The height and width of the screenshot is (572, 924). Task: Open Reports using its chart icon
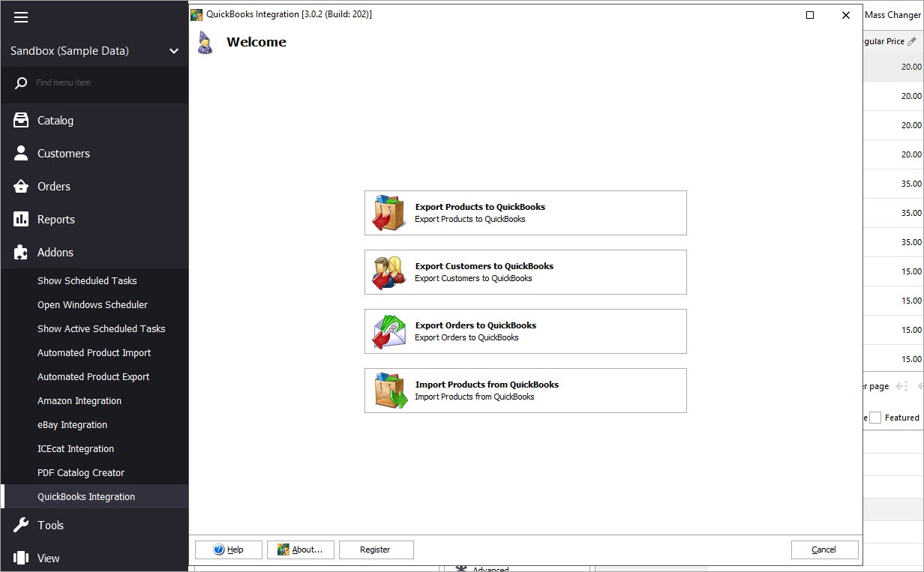[x=20, y=219]
